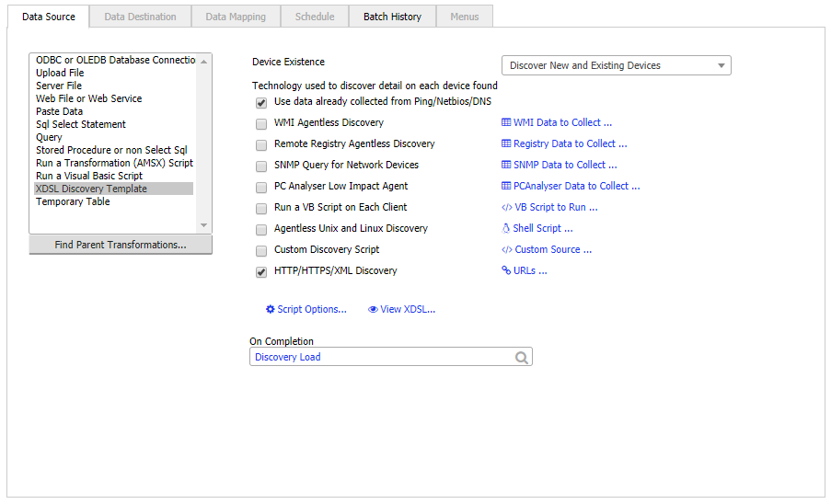
Task: Uncheck HTTP/HTTPS/XML Discovery checkbox
Action: click(261, 272)
